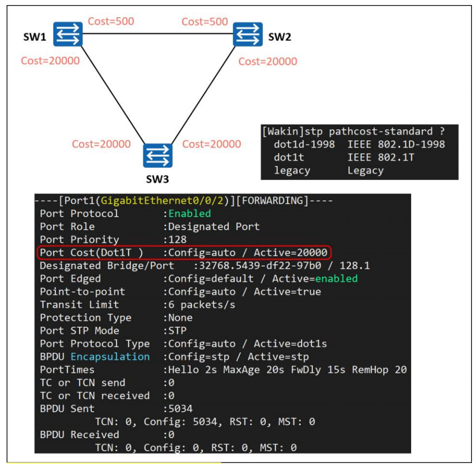Click Cost=20000 label below SW2
Viewport: 476px width, 464px height.
tap(268, 61)
